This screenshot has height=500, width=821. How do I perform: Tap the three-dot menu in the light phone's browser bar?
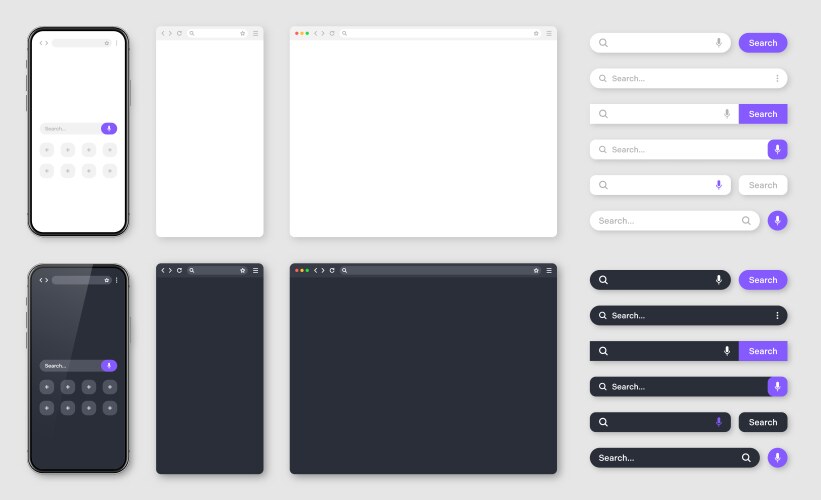pos(116,43)
